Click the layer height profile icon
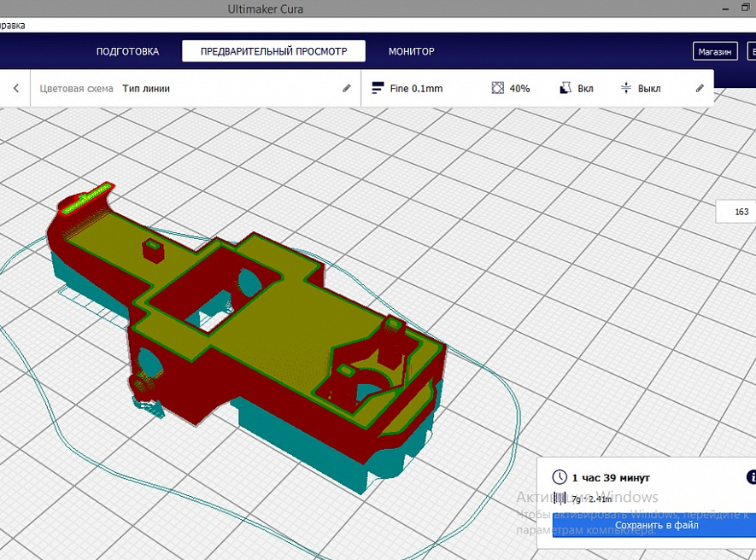756x560 pixels. (378, 88)
